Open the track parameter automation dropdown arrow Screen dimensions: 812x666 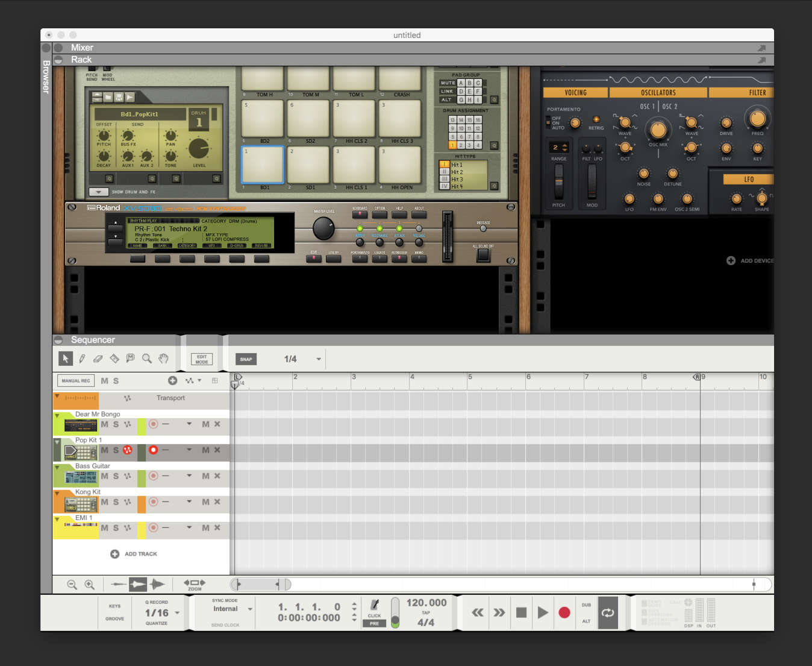199,380
